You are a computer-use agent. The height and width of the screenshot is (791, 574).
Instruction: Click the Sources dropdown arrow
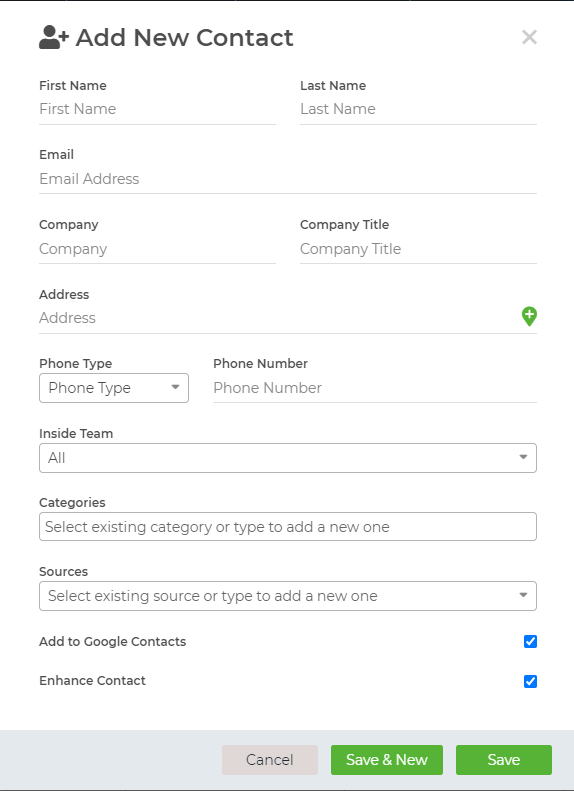[523, 595]
